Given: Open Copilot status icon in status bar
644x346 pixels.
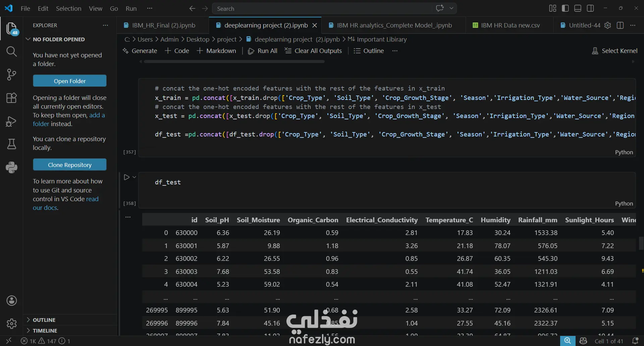Looking at the screenshot, I should [x=583, y=341].
